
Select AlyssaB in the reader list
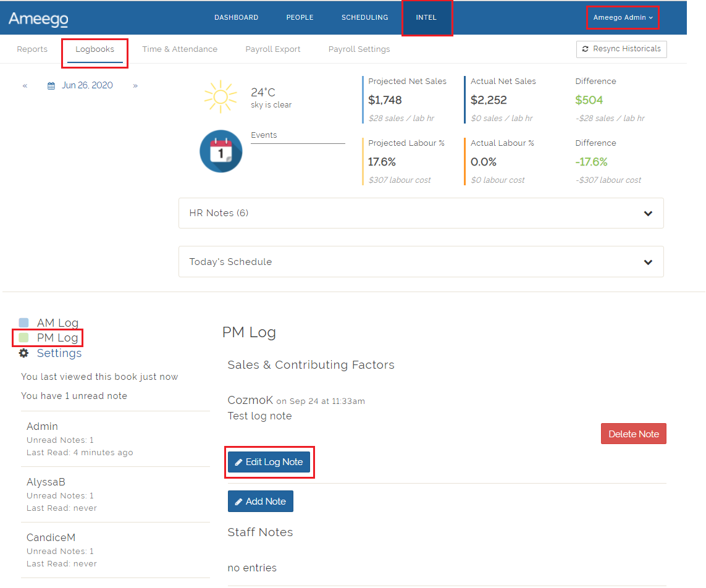[46, 482]
